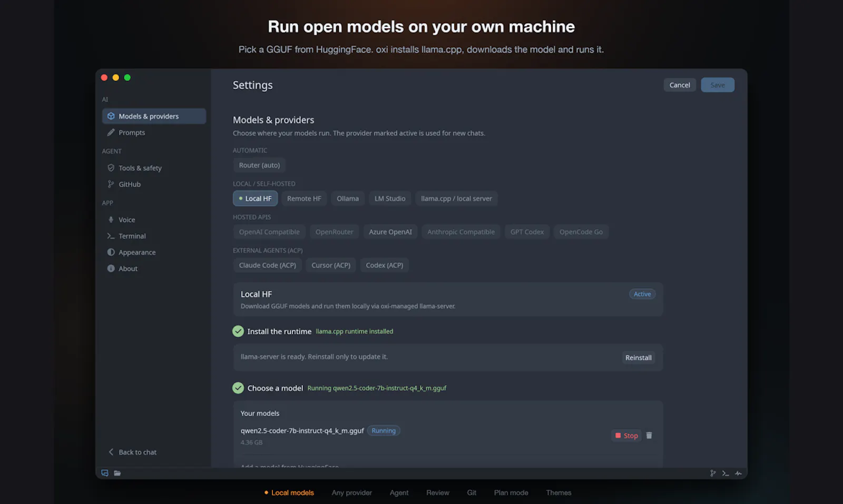Click the git branch icon in the status bar

pyautogui.click(x=713, y=473)
